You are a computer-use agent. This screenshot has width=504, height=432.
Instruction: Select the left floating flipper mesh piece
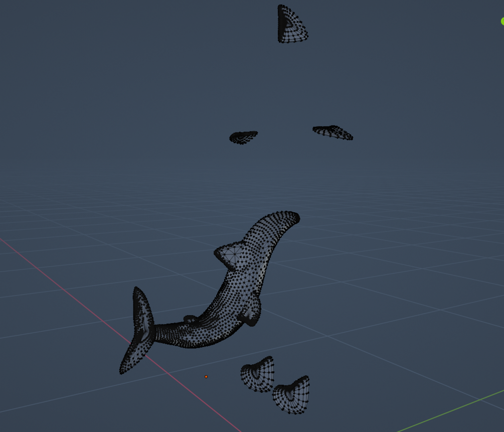coord(243,137)
